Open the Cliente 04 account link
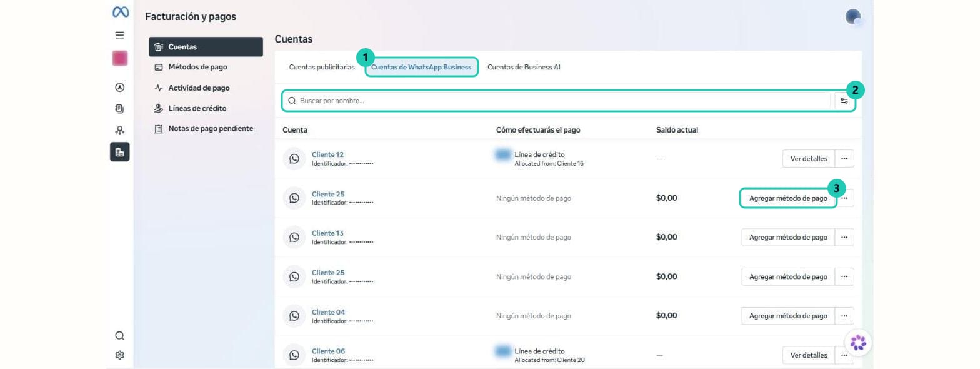Image resolution: width=980 pixels, height=369 pixels. click(x=328, y=312)
